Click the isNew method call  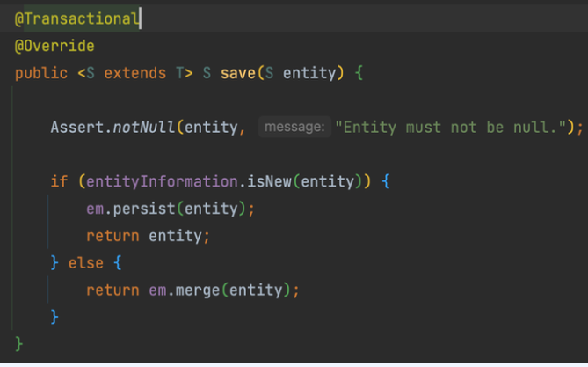point(269,182)
